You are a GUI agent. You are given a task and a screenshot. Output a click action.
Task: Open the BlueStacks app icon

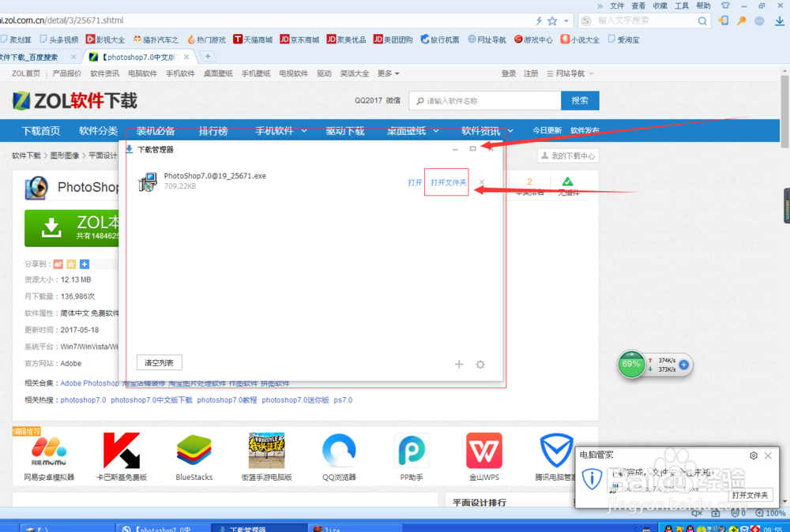(x=194, y=451)
